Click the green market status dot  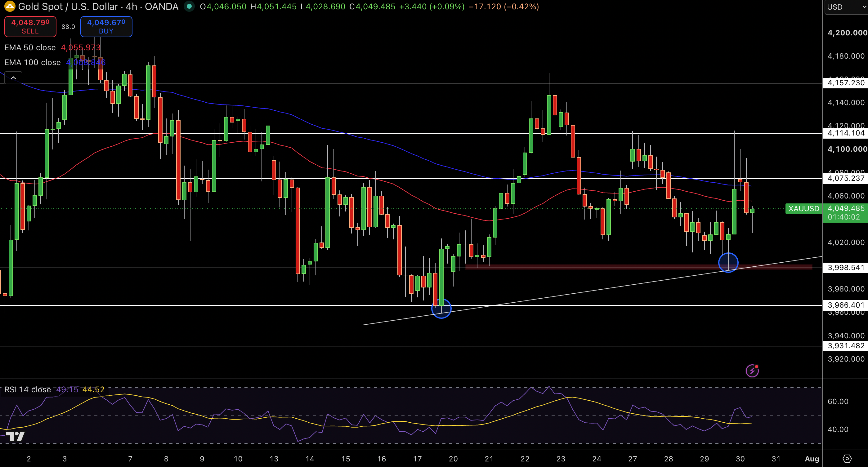tap(189, 7)
